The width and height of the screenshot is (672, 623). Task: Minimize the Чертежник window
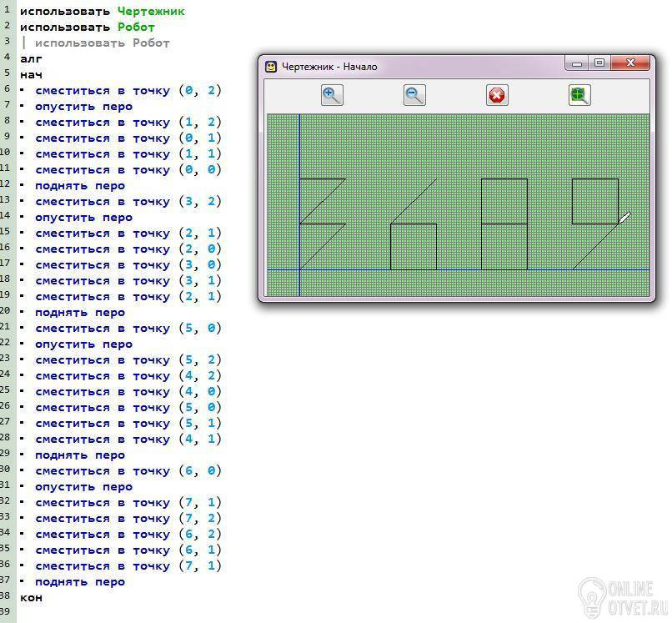tap(577, 63)
